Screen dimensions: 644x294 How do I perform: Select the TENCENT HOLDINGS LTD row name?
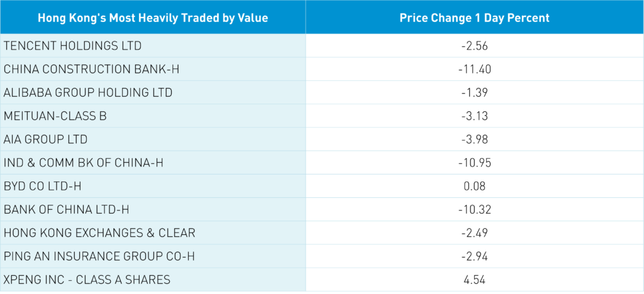[72, 46]
